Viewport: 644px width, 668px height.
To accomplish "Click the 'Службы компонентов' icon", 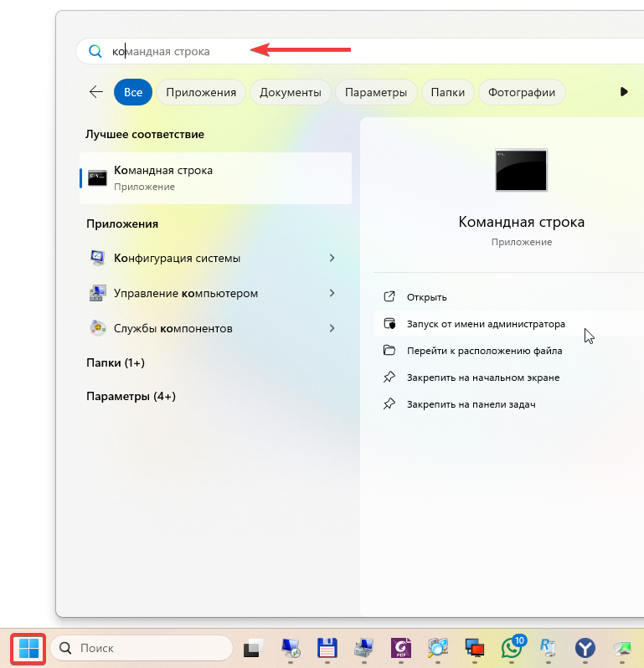I will 98,328.
